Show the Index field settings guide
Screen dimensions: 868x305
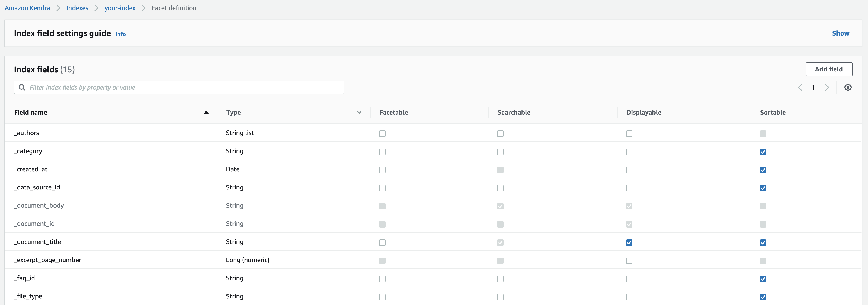pyautogui.click(x=840, y=33)
